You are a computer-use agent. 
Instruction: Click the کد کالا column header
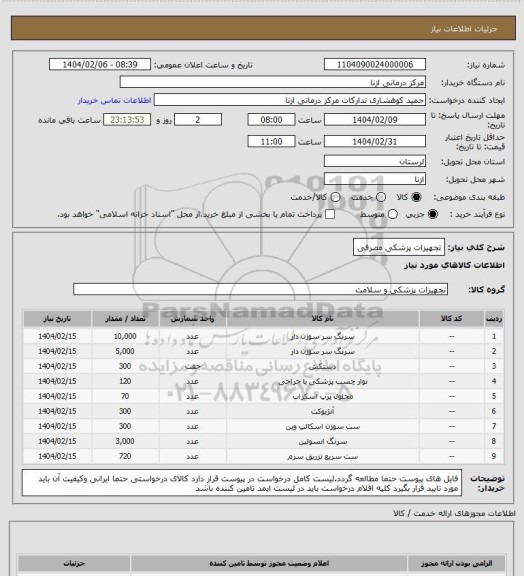point(452,318)
